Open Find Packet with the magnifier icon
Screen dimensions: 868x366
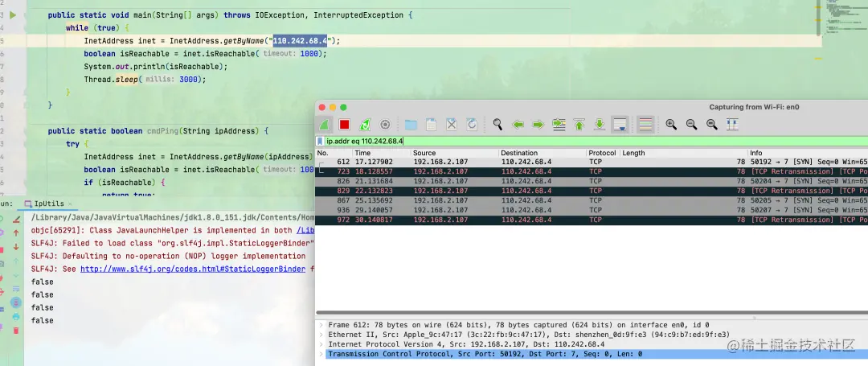point(497,125)
